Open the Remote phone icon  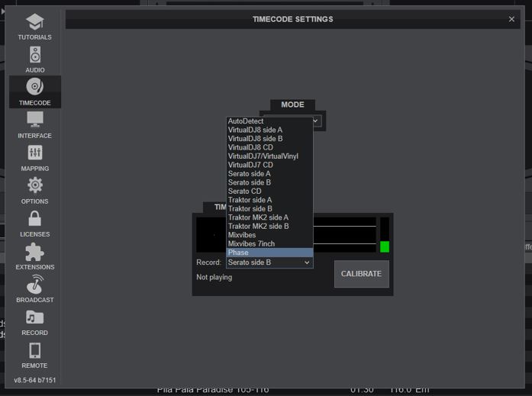click(x=34, y=350)
